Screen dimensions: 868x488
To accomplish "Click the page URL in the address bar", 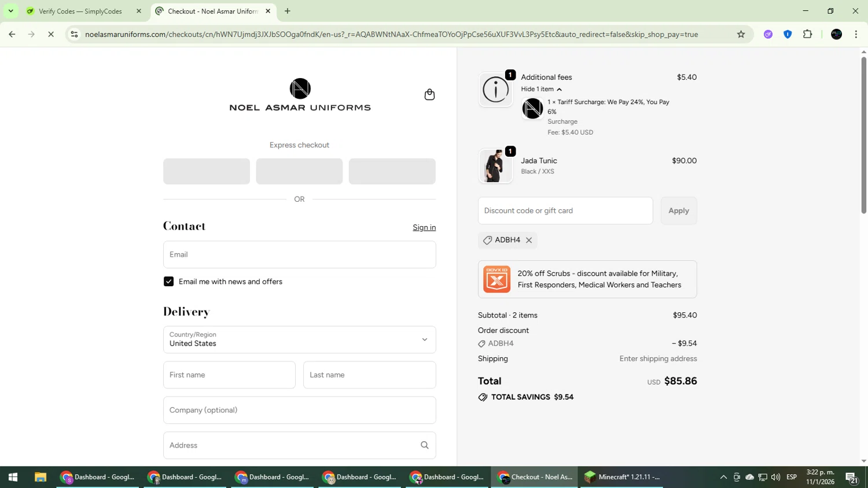I will point(391,34).
